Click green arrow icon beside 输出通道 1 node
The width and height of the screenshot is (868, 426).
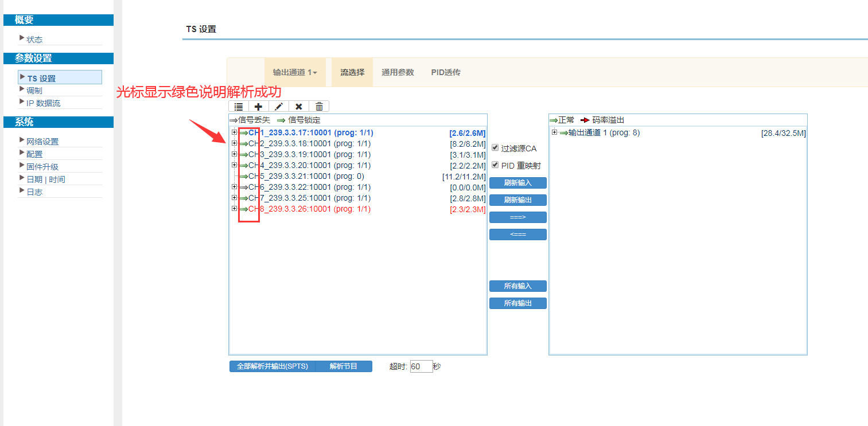(564, 133)
